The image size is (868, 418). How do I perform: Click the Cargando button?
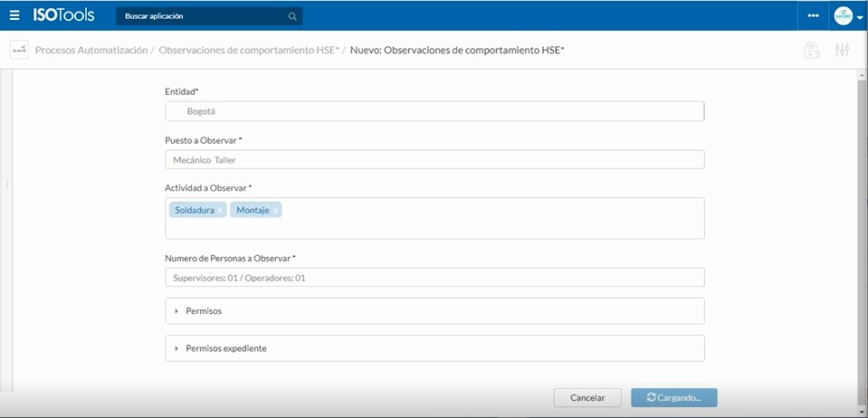pyautogui.click(x=673, y=397)
